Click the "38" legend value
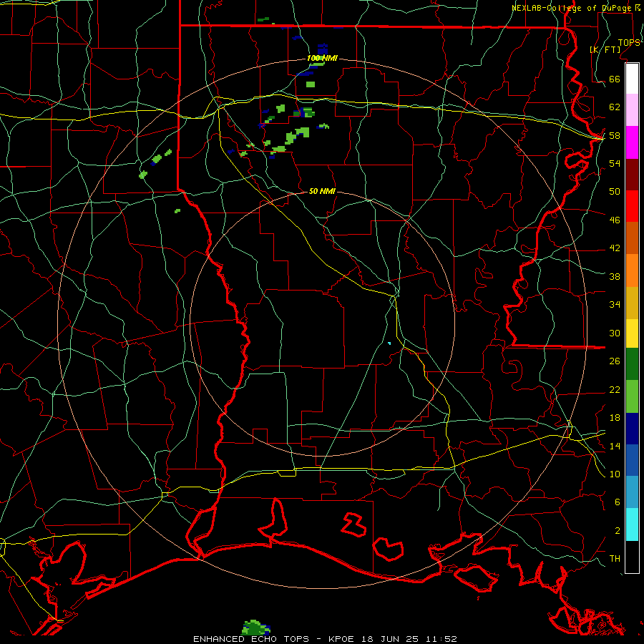This screenshot has height=644, width=644. 615,276
